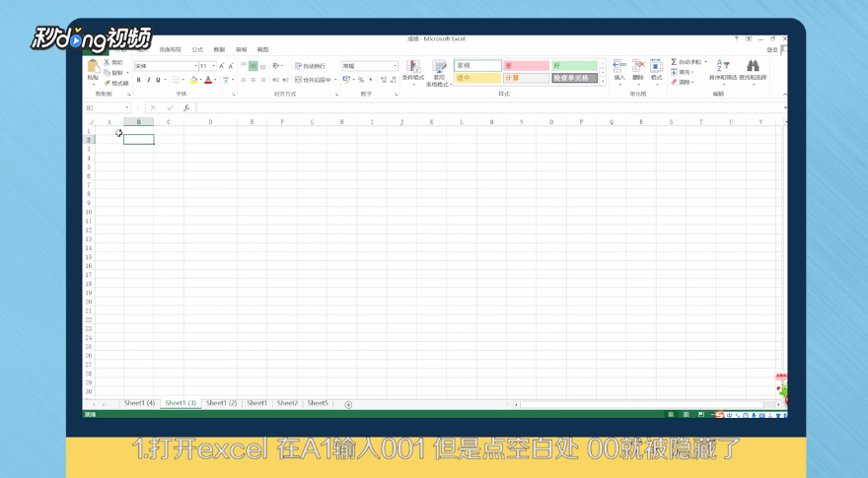The image size is (868, 478).
Task: Apply comma style
Action: pyautogui.click(x=370, y=80)
